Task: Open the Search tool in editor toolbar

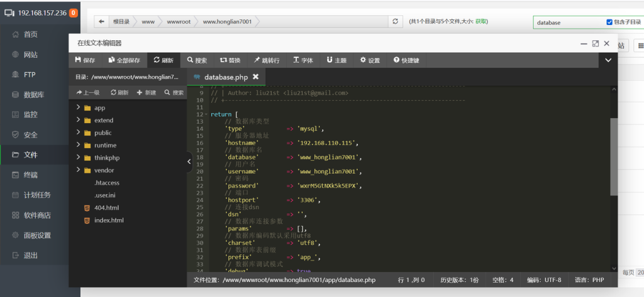Action: (197, 60)
